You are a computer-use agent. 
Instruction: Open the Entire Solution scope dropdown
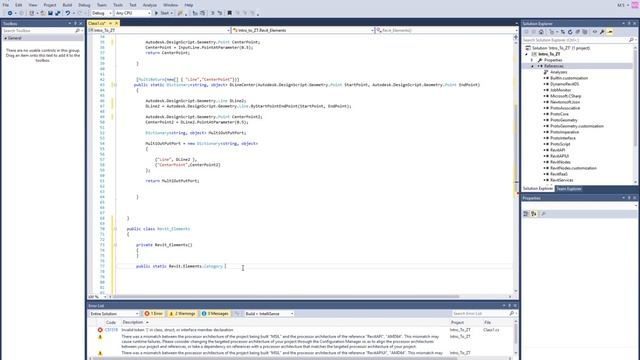(114, 314)
